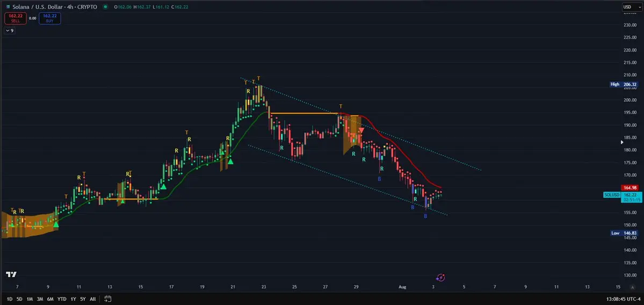This screenshot has height=305, width=644.
Task: Click the lowest blue B label near Aug 3
Action: pyautogui.click(x=425, y=216)
